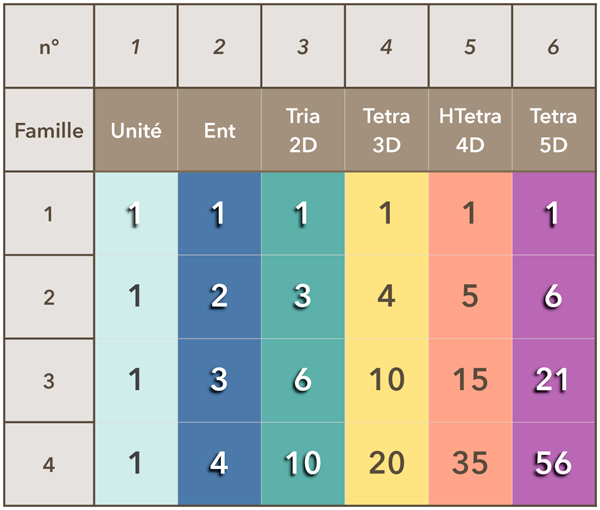The width and height of the screenshot is (600, 510).
Task: Click the 'Unité' column header
Action: 137,131
